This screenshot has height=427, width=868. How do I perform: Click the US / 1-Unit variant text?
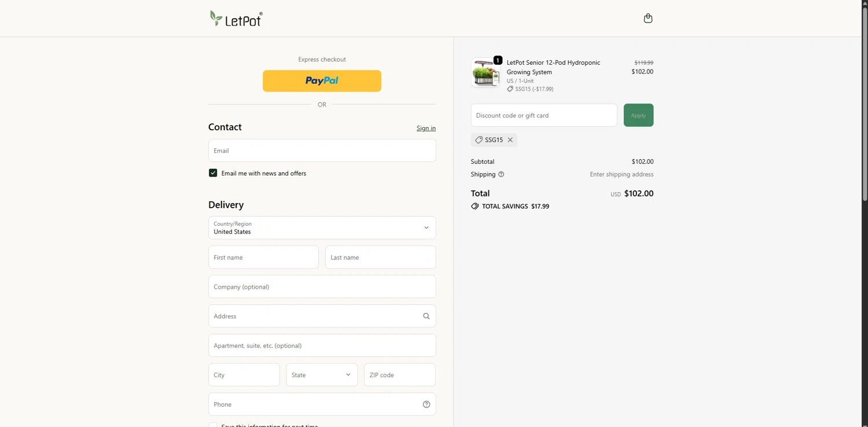520,81
